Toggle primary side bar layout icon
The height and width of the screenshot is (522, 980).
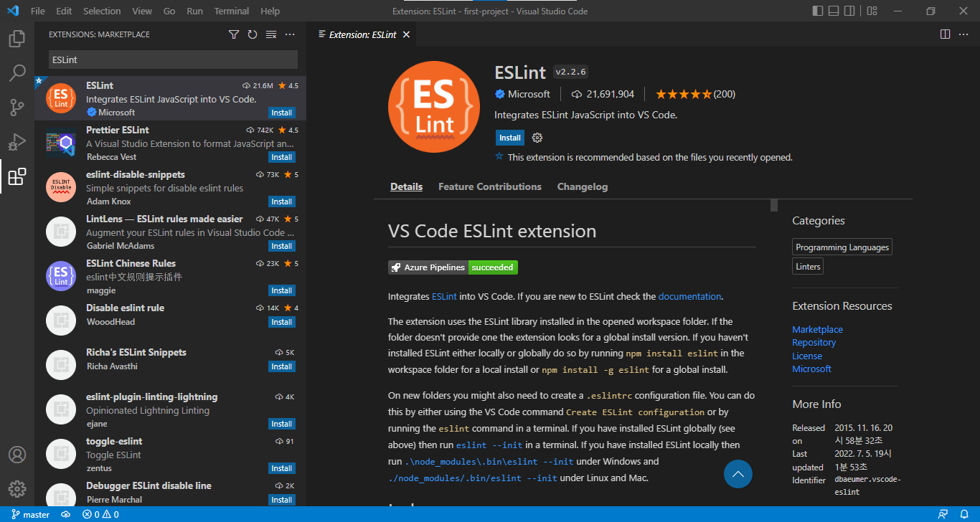(818, 11)
